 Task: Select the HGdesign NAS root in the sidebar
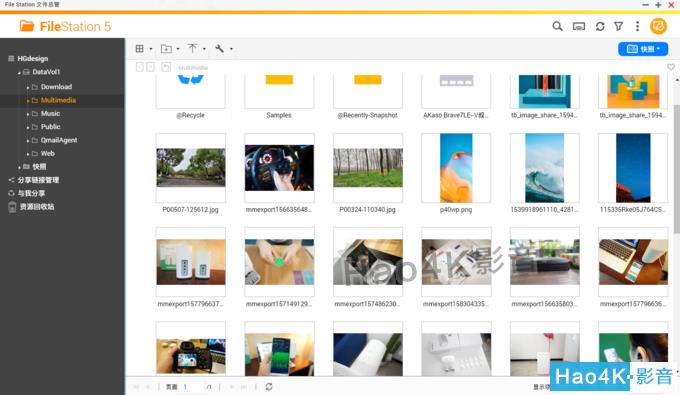[x=33, y=59]
